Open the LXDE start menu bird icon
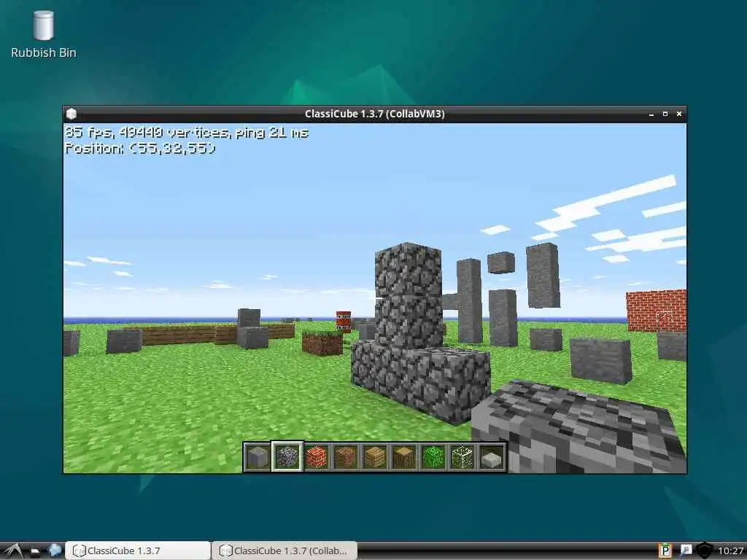This screenshot has width=747, height=560. click(x=13, y=551)
